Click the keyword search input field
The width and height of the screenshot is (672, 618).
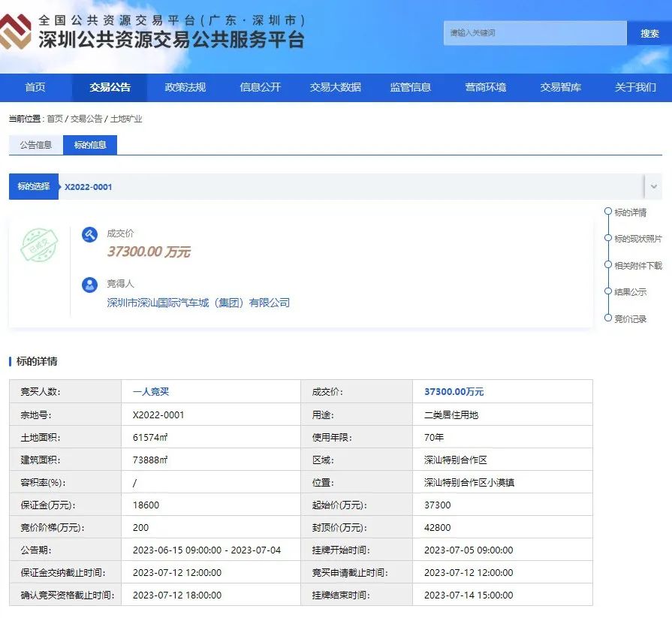pos(534,33)
